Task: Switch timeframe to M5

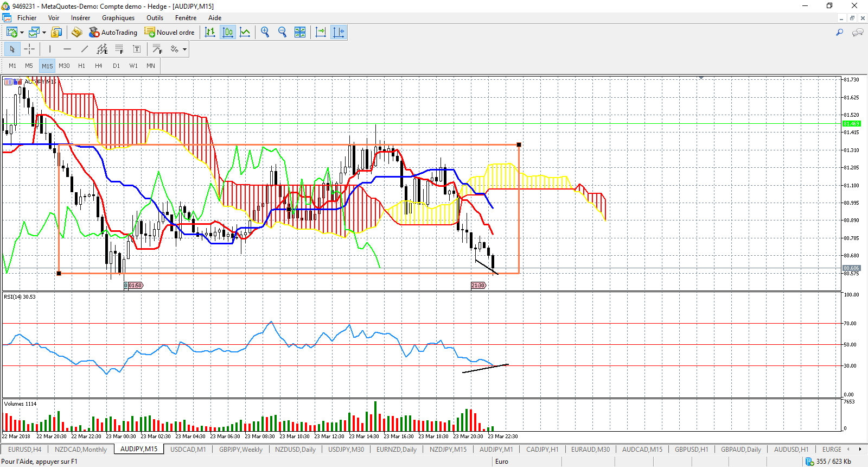Action: [29, 66]
